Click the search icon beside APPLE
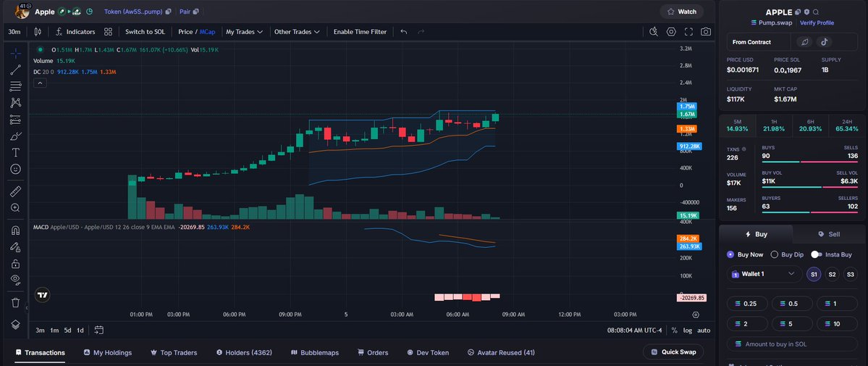 point(816,12)
